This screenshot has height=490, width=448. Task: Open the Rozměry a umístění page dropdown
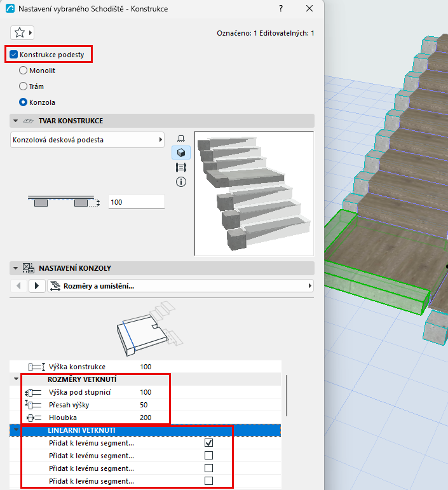pos(180,285)
